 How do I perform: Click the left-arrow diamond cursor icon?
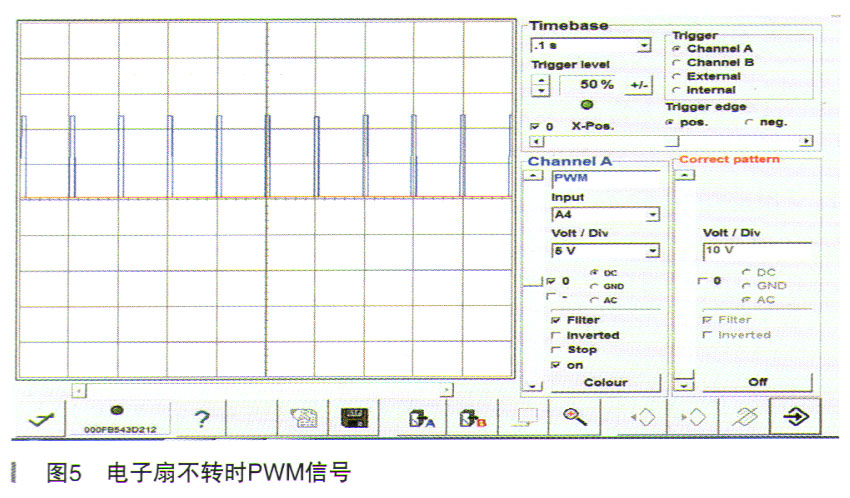[643, 418]
